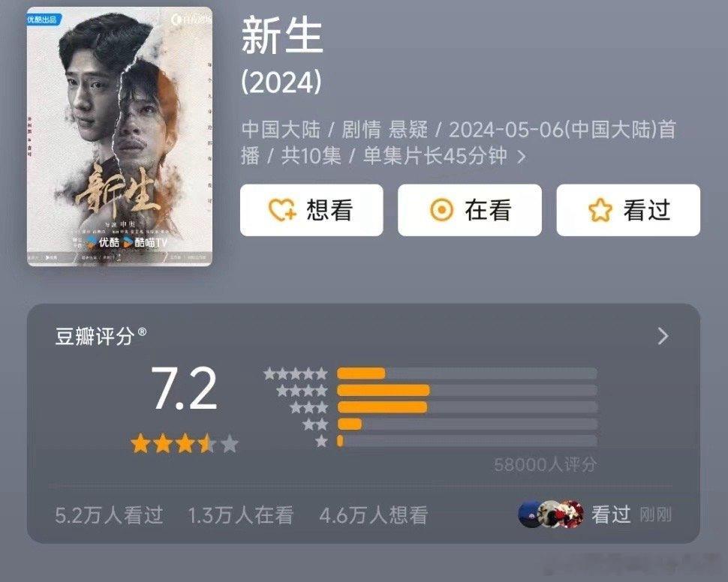This screenshot has height=582, width=728.
Task: Tap the 优酷出品 badge on poster
Action: click(43, 19)
